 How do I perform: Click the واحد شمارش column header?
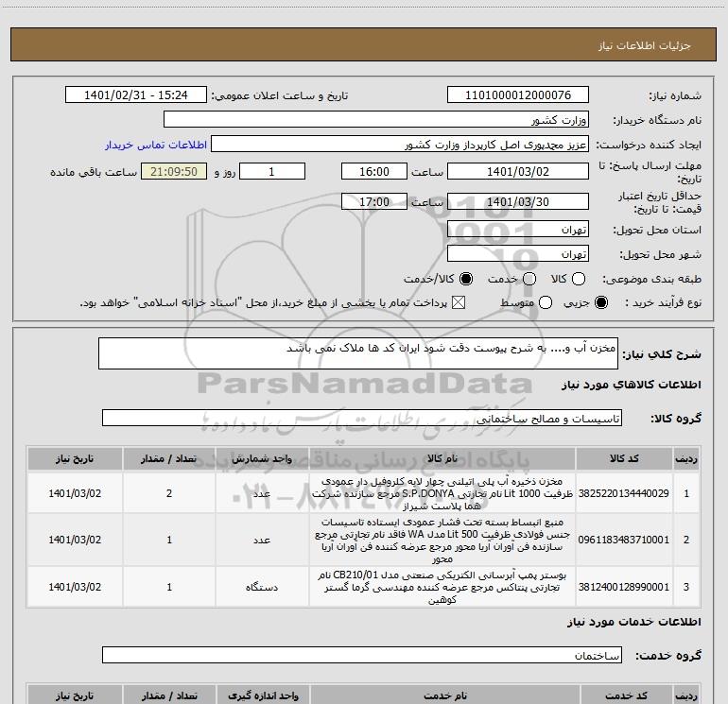[262, 458]
